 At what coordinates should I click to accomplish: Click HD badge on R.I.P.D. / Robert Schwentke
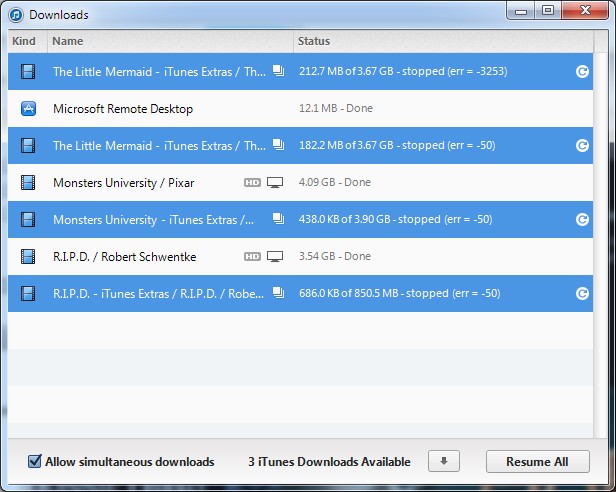point(252,256)
